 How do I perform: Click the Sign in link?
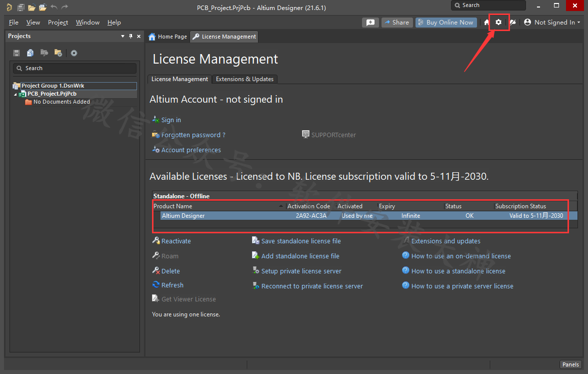[171, 120]
